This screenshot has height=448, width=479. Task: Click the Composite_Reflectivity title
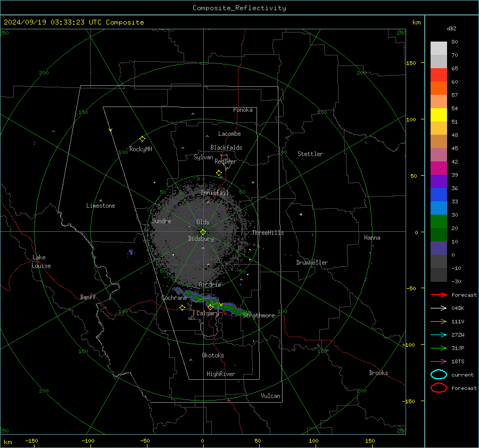pos(240,8)
